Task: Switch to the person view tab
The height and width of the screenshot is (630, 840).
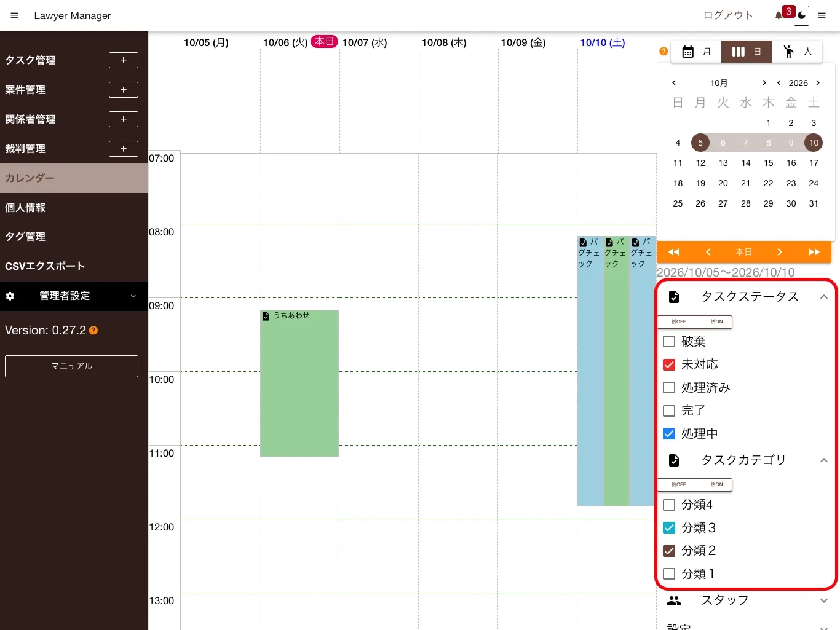Action: 798,52
